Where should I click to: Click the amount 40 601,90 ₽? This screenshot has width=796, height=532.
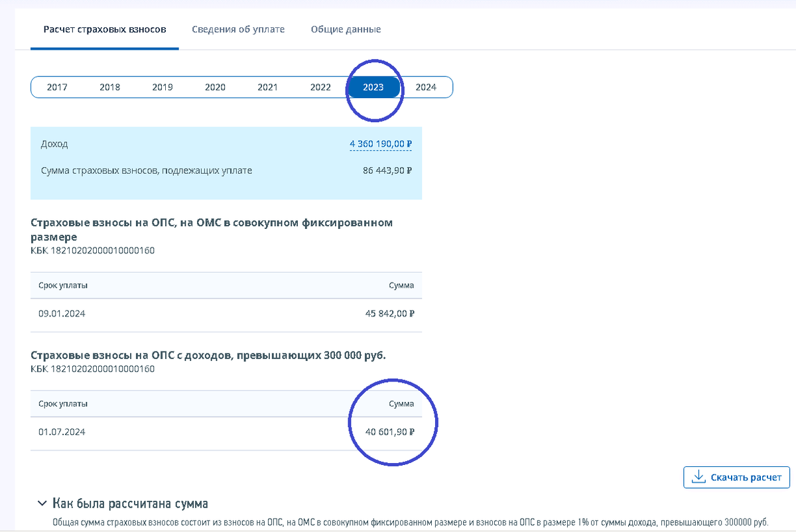[x=390, y=432]
